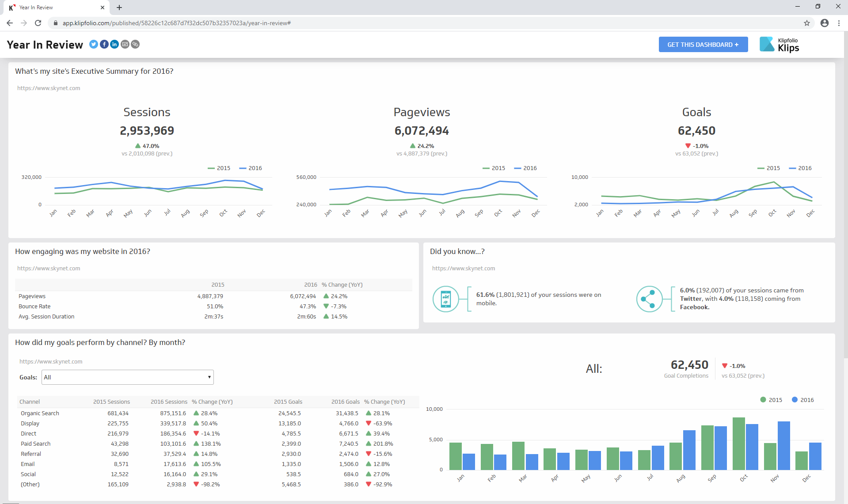Share the dashboard on Facebook
Screen dimensions: 848x504
(x=104, y=44)
